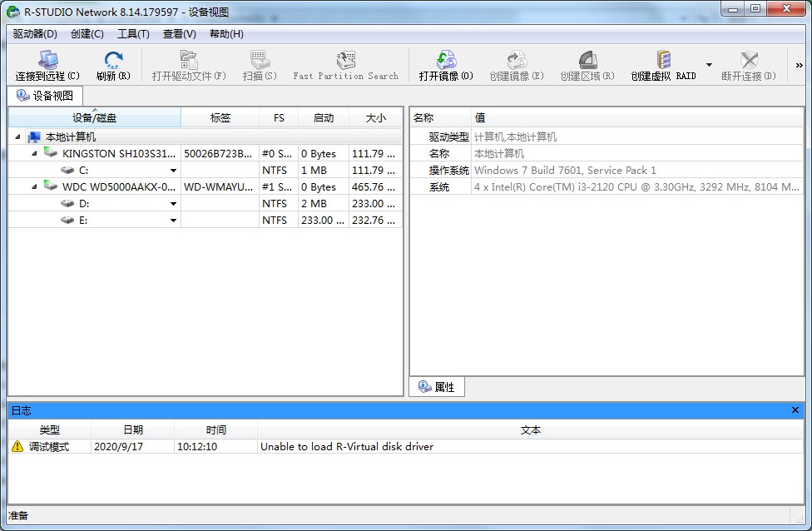Click the D: partition icon
The width and height of the screenshot is (812, 531).
click(x=67, y=203)
